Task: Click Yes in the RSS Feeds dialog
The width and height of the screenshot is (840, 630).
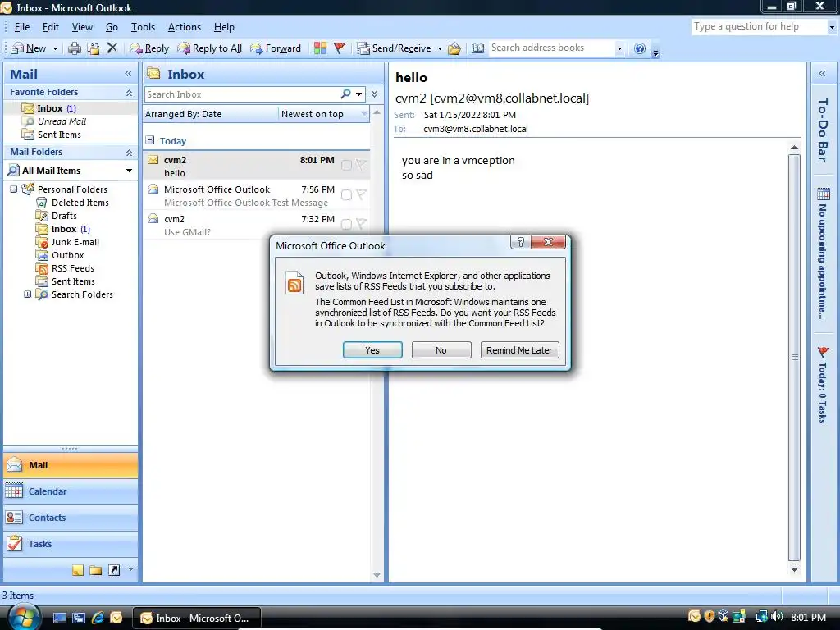Action: point(372,349)
